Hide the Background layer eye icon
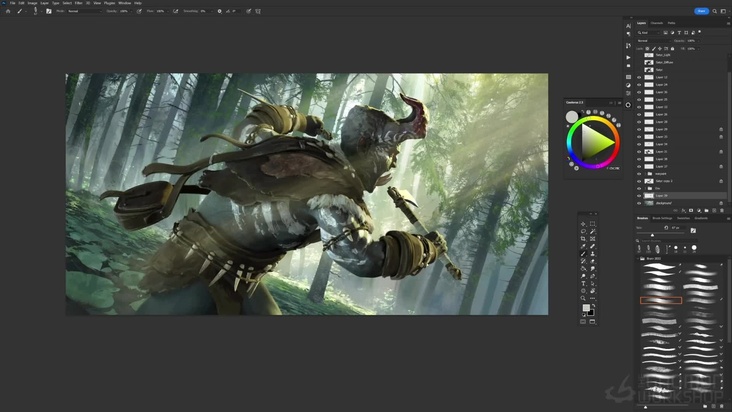This screenshot has height=412, width=732. pyautogui.click(x=639, y=203)
